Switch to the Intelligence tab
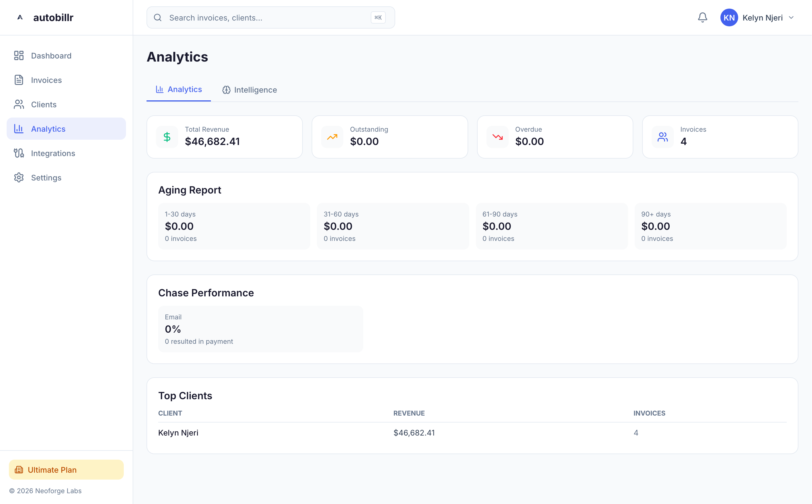Image resolution: width=812 pixels, height=504 pixels. point(249,90)
